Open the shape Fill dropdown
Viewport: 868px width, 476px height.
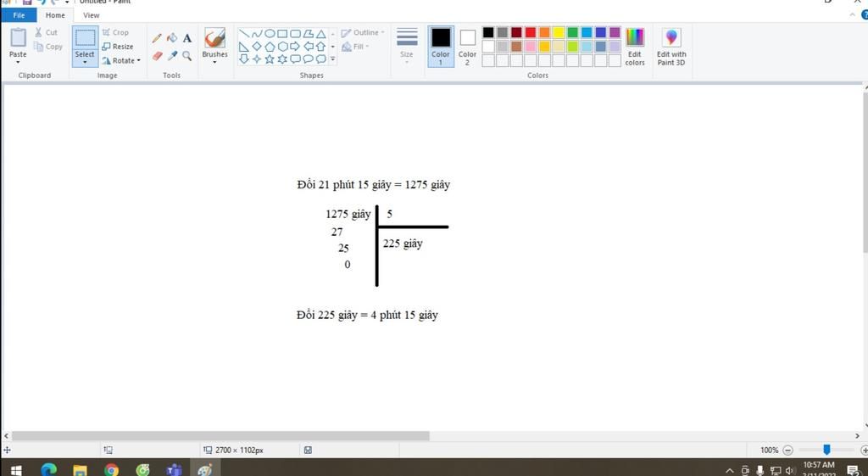pos(355,47)
